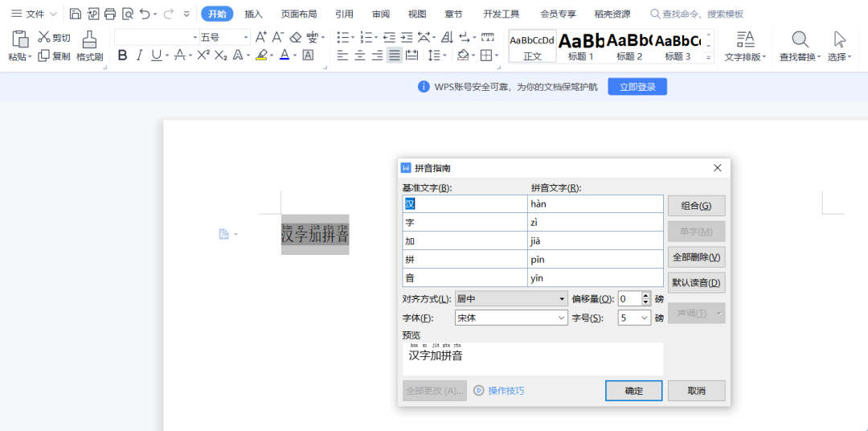Switch to the 页面布局 tab
Viewport: 868px width, 431px height.
(x=299, y=14)
